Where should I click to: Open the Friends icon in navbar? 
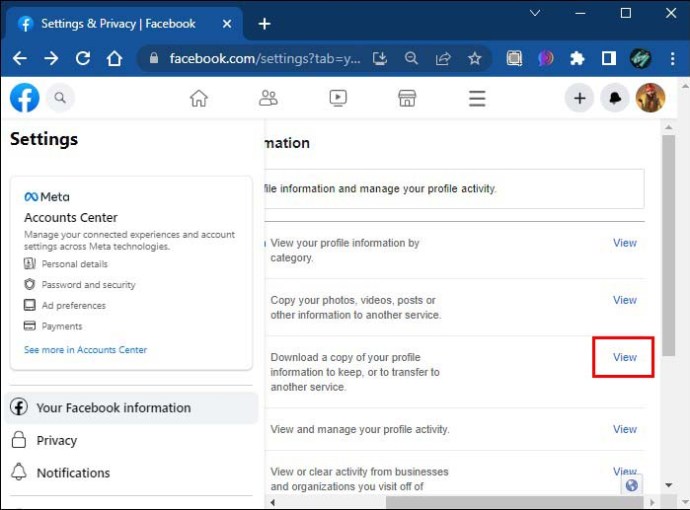(x=268, y=97)
